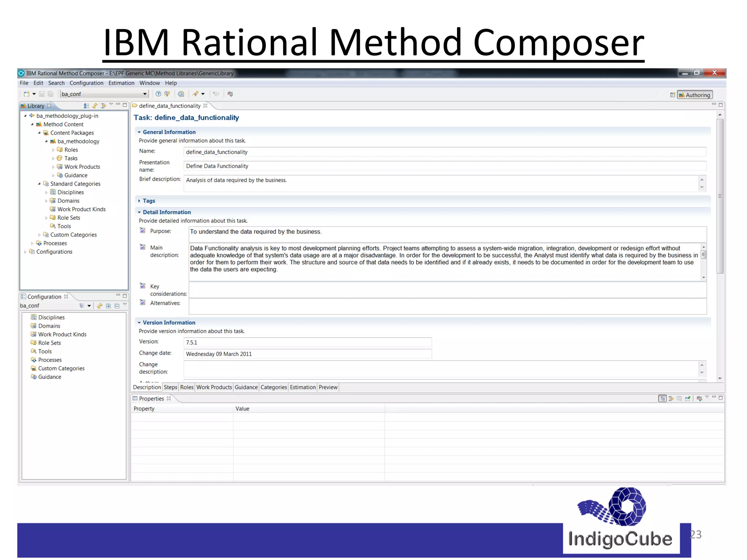Click the editor vertical scrollbar thumb
Viewport: 747px width, 560px height.
point(720,197)
